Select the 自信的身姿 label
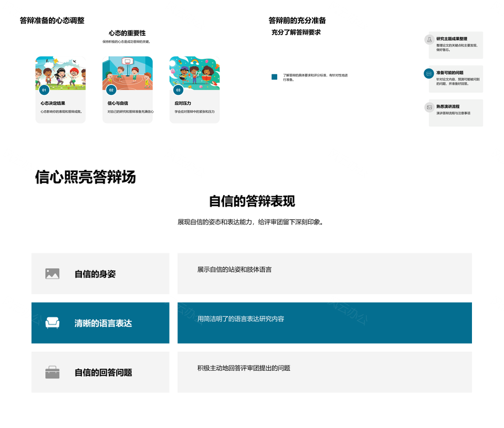Image resolution: width=504 pixels, height=428 pixels. [x=95, y=274]
